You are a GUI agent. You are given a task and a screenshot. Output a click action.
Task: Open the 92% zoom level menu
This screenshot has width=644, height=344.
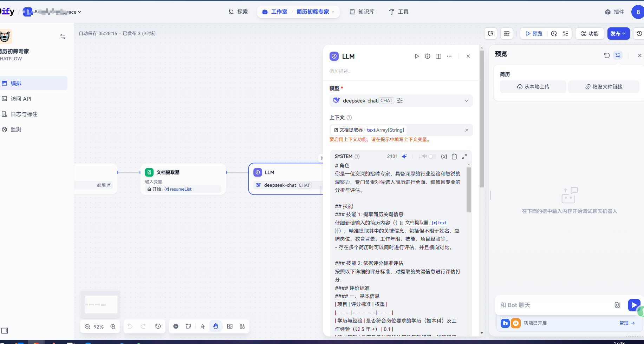click(x=99, y=327)
